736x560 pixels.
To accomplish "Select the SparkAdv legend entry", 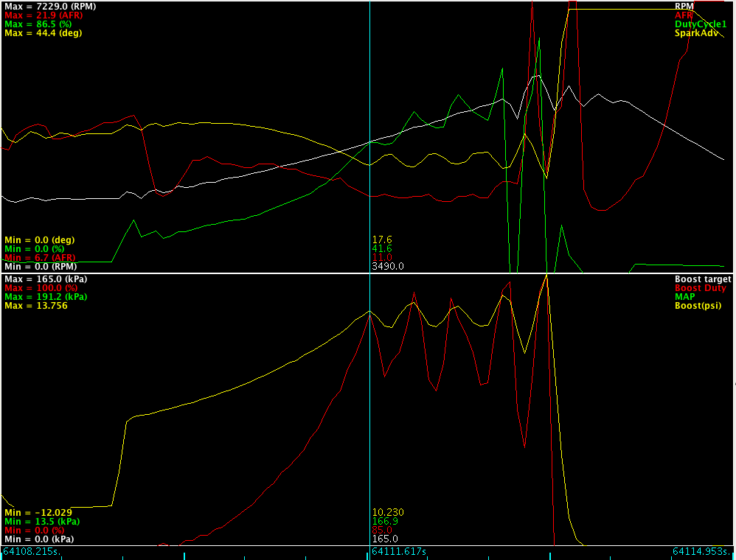I will pos(696,33).
